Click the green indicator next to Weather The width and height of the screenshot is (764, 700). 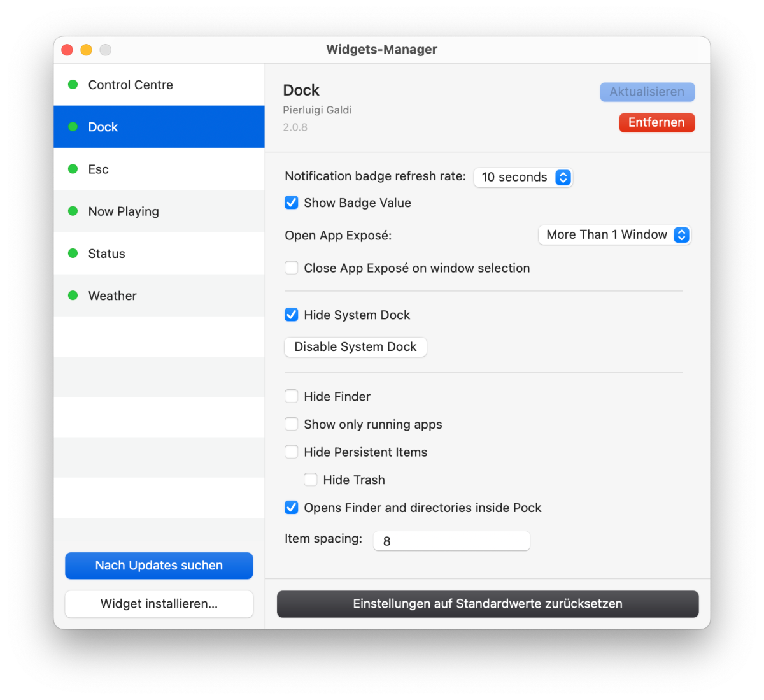click(73, 296)
